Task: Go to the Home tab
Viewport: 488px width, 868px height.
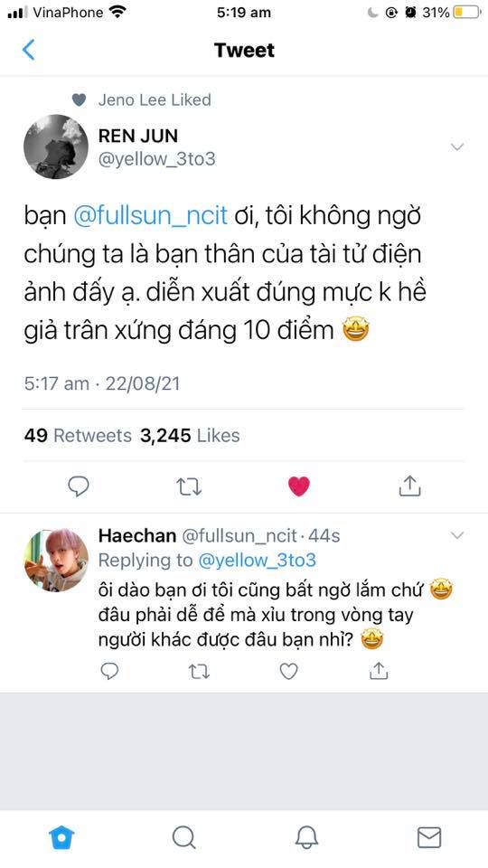Action: tap(61, 838)
